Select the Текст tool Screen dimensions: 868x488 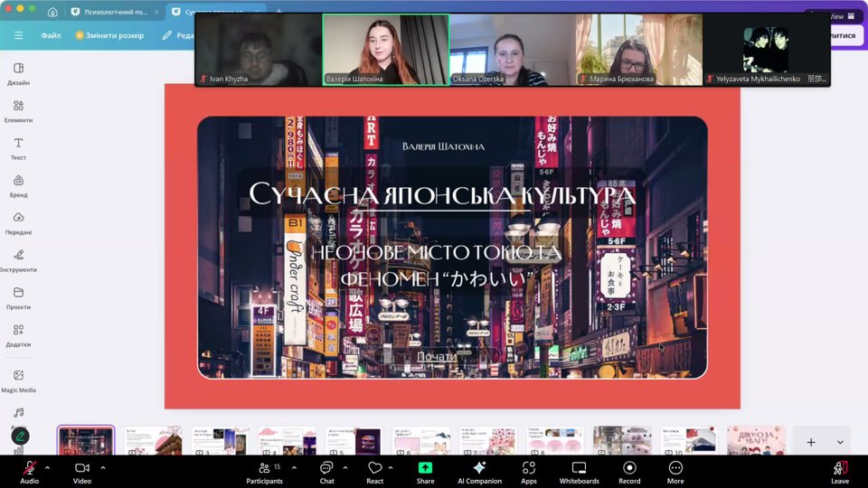point(18,148)
